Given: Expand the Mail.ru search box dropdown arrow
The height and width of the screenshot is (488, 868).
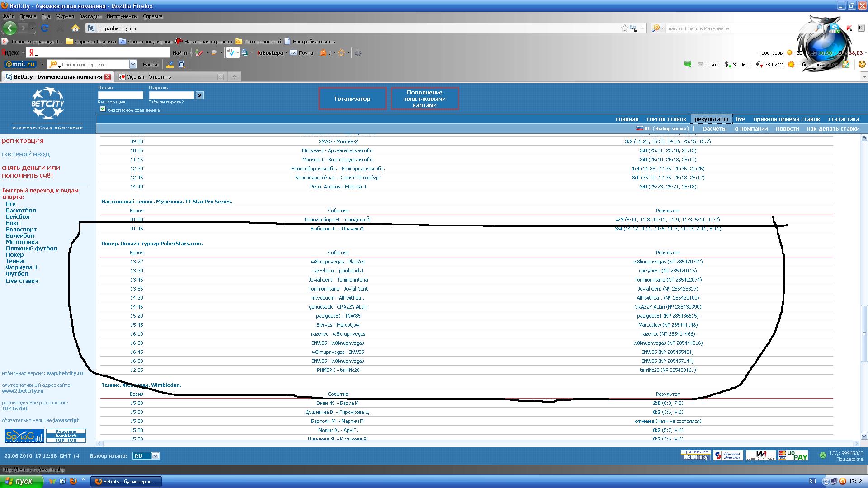Looking at the screenshot, I should 133,65.
